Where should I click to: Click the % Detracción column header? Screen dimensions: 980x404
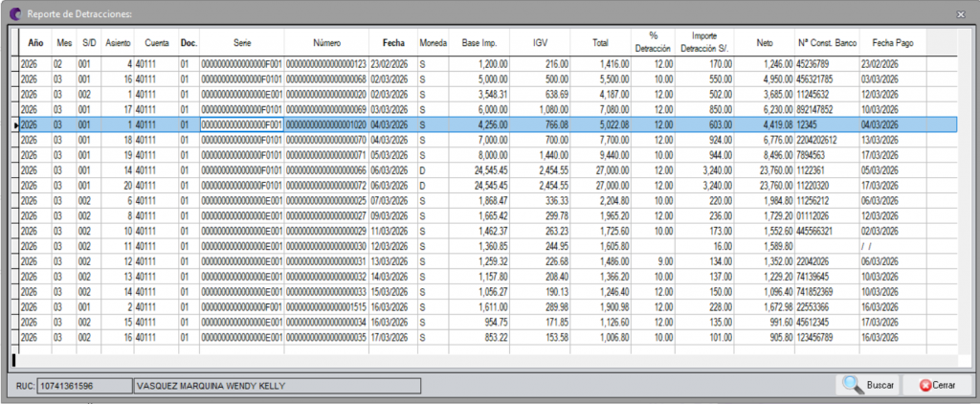[x=653, y=43]
